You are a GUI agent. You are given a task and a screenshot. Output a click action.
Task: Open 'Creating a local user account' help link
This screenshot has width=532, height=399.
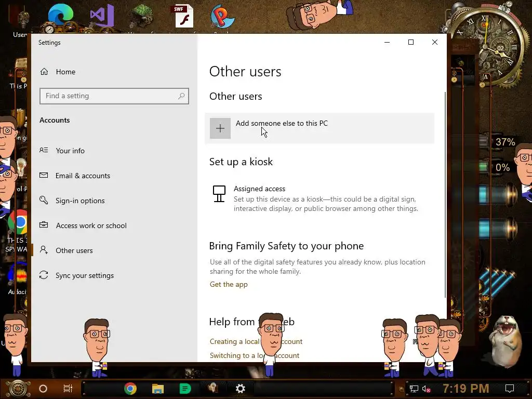[256, 341]
